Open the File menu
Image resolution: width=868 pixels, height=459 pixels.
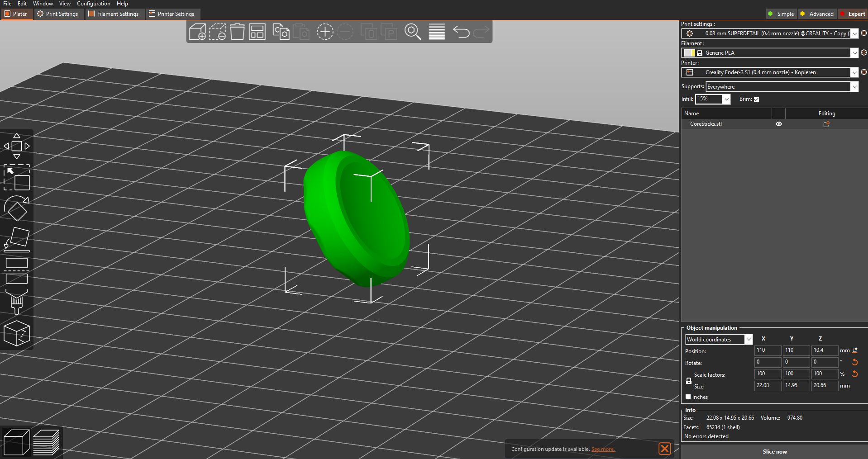[7, 4]
